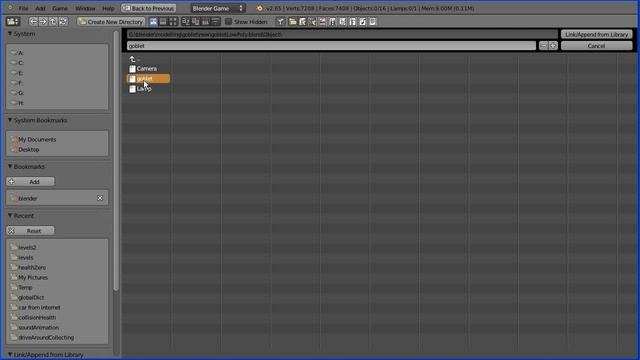Open recent folder soundAnimation

(38, 327)
